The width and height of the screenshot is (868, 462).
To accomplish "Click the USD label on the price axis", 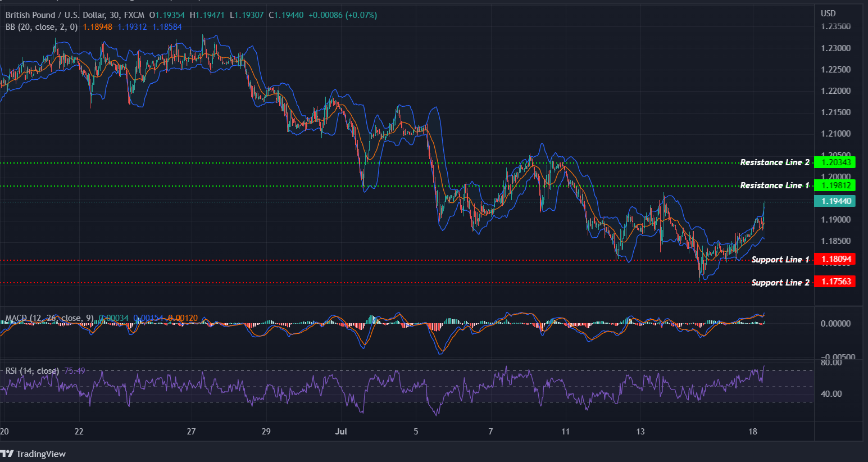I will point(828,12).
